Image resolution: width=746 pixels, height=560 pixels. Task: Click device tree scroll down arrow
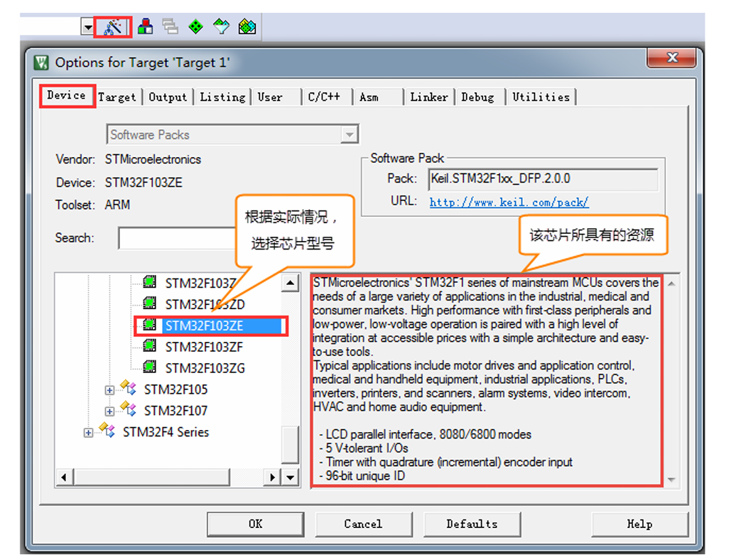tap(290, 476)
